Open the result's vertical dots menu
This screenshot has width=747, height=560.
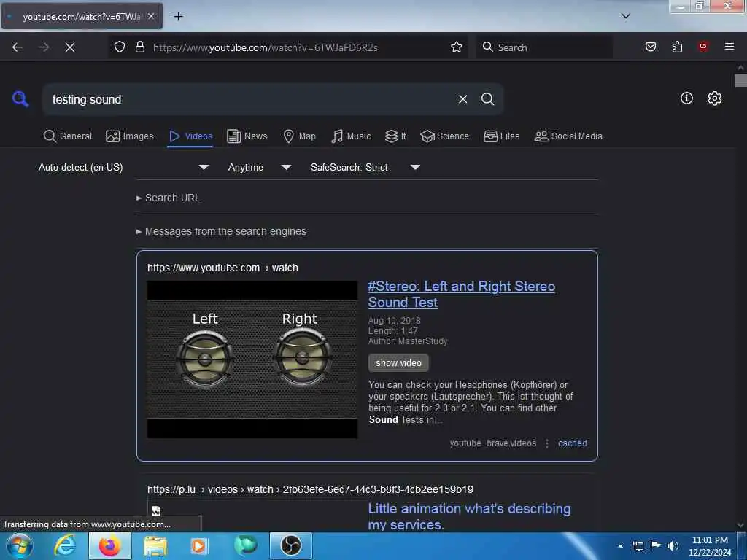pyautogui.click(x=547, y=443)
